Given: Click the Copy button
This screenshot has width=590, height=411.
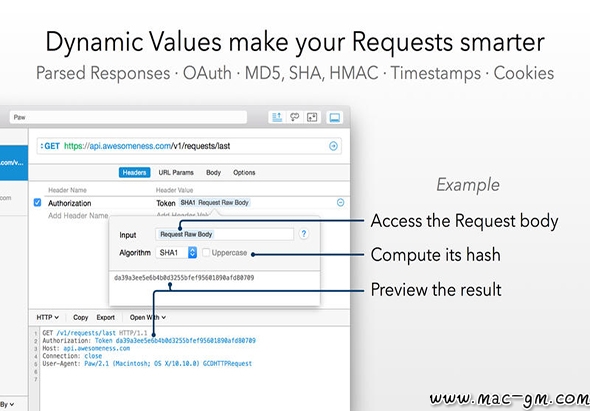Looking at the screenshot, I should coord(81,317).
